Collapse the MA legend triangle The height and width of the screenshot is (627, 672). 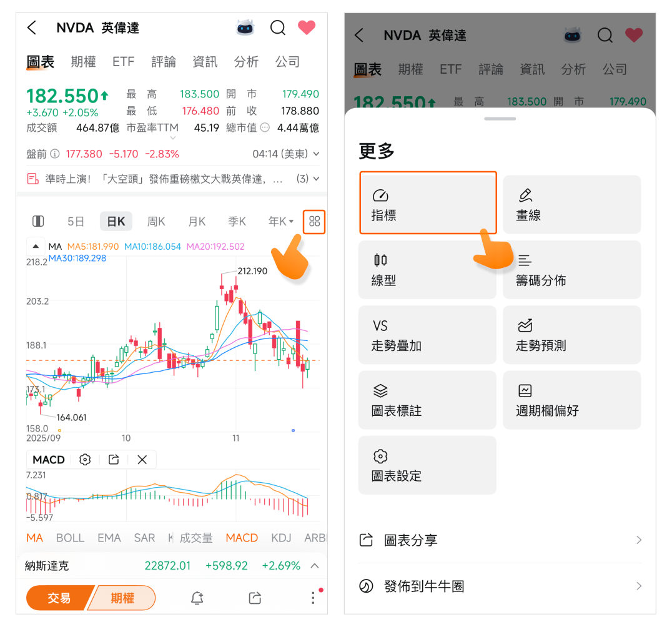click(x=36, y=247)
